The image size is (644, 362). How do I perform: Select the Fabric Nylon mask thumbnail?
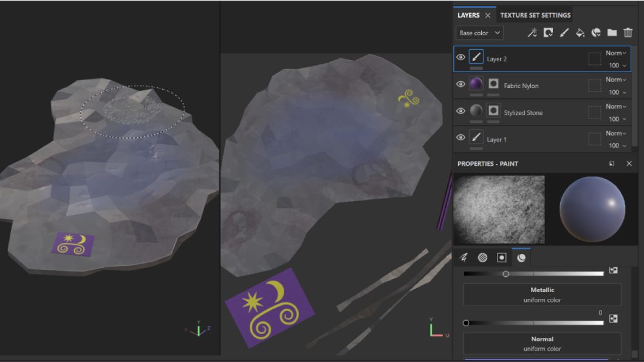[x=493, y=84]
